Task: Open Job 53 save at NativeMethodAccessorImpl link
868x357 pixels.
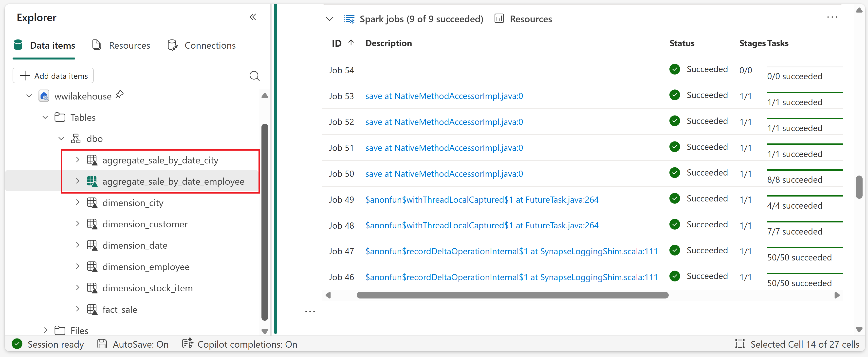Action: tap(444, 96)
